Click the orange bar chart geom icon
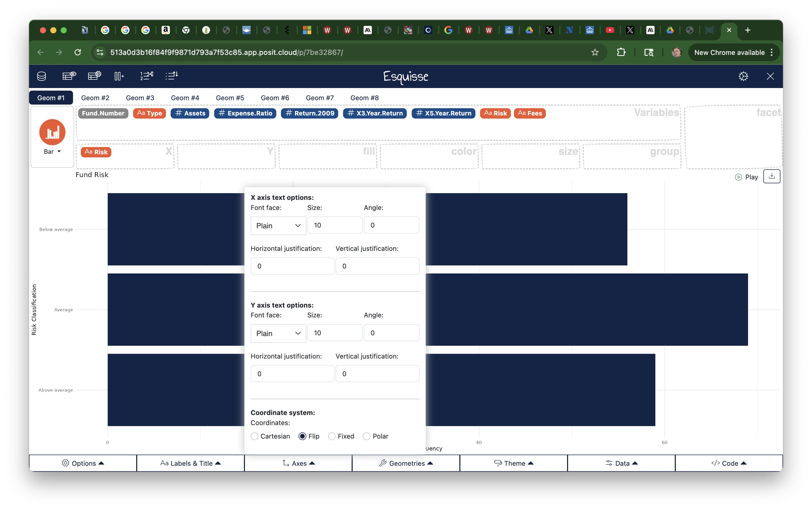Screen dimensions: 812x510 click(x=52, y=132)
